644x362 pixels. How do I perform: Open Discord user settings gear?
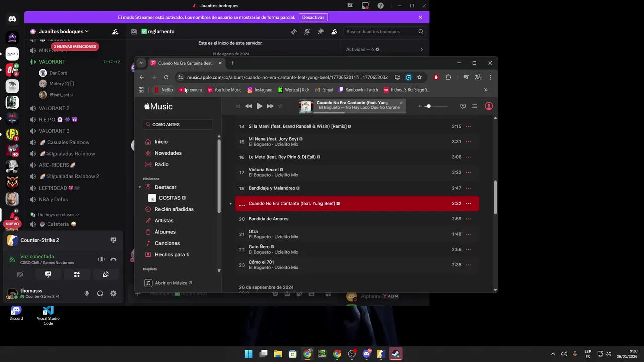(113, 294)
